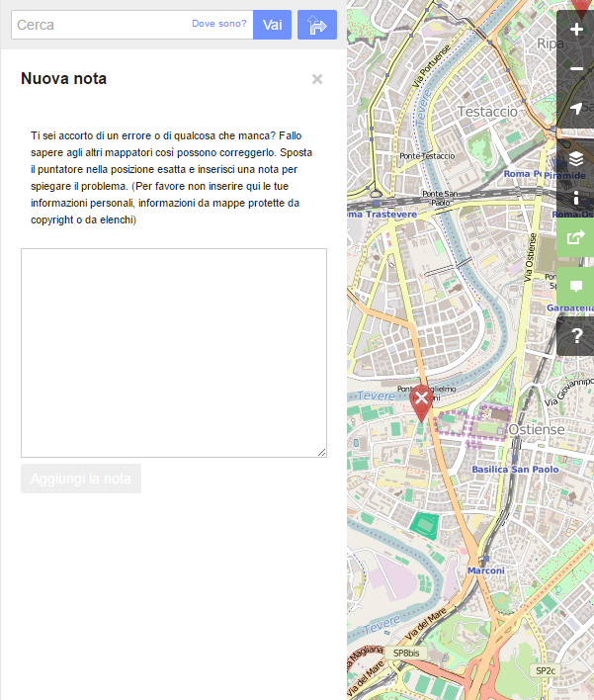594x700 pixels.
Task: Click the red note marker on the map
Action: 422,400
